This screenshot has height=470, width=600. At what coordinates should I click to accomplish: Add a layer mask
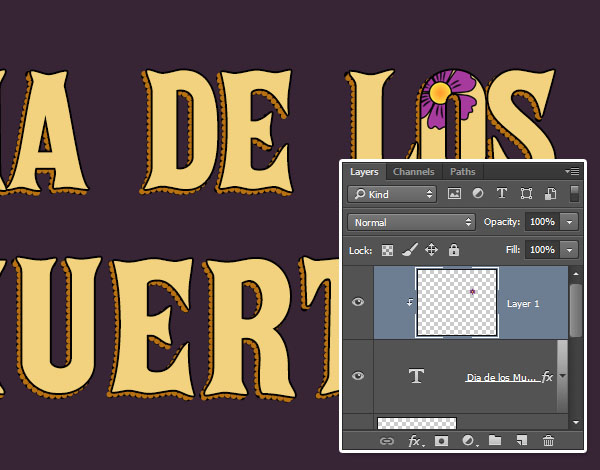click(x=441, y=440)
